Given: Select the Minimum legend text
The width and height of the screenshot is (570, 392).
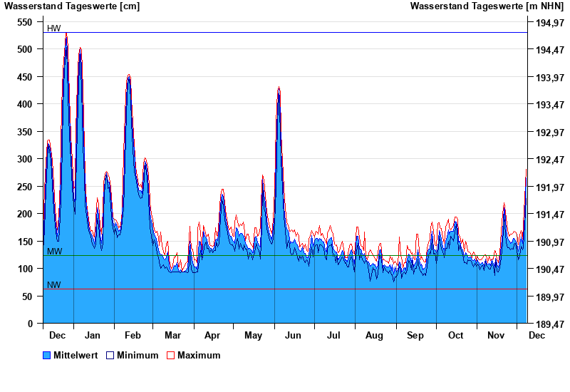Looking at the screenshot, I should pos(138,355).
